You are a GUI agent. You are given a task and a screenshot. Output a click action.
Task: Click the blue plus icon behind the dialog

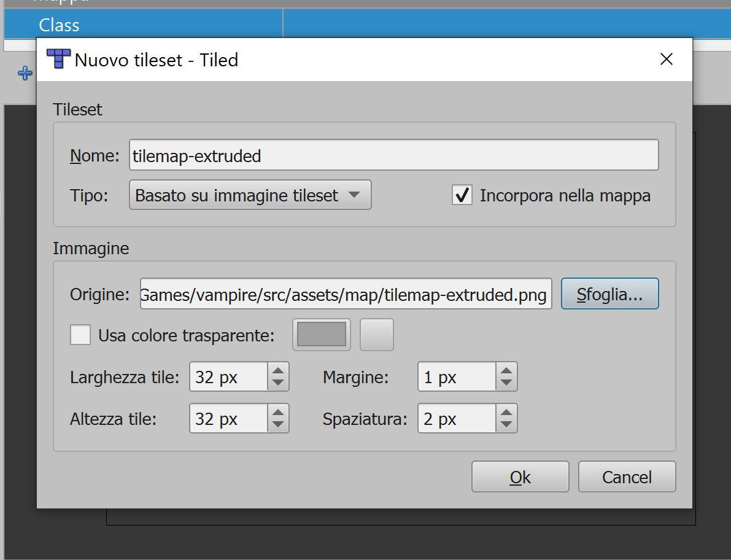point(25,73)
